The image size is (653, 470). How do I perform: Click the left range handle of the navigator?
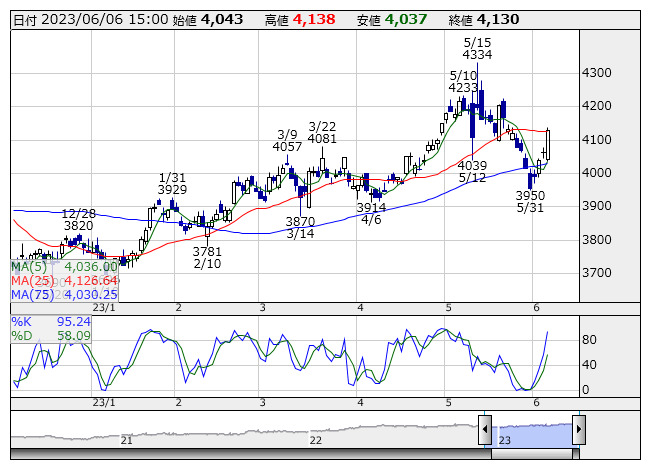pos(485,431)
